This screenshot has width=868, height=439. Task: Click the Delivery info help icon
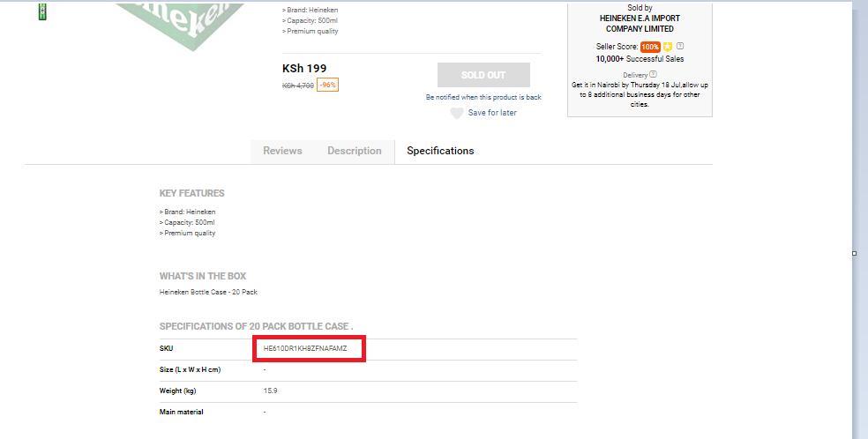pyautogui.click(x=654, y=74)
